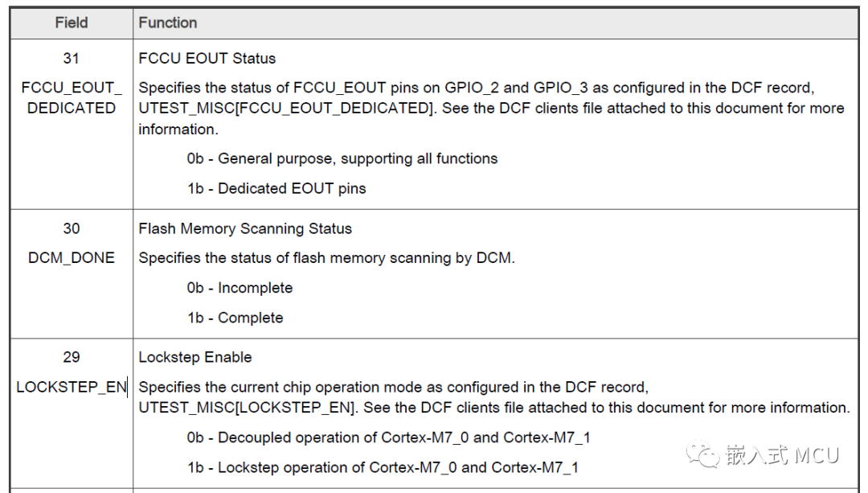The width and height of the screenshot is (868, 493).
Task: Click the UTEST_MISC[FCCU_EOUT_DEDICATED] reference text
Action: [x=285, y=109]
